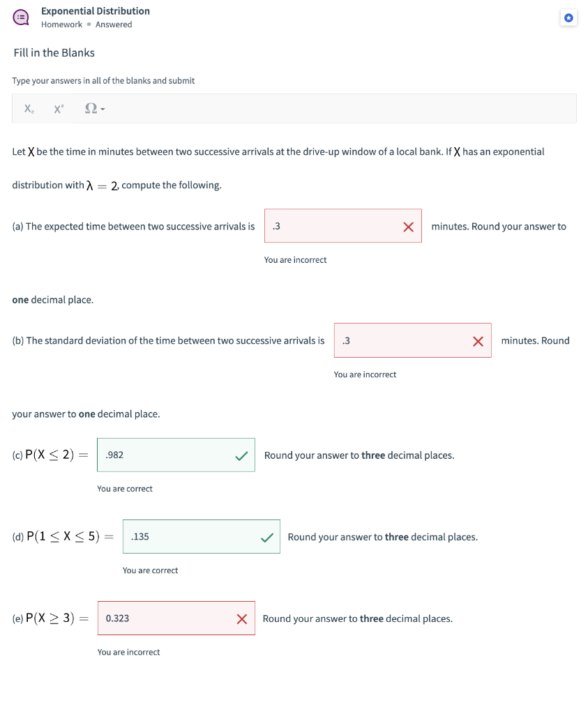
Task: Click the red X beside the 0.323 answer
Action: pyautogui.click(x=242, y=618)
